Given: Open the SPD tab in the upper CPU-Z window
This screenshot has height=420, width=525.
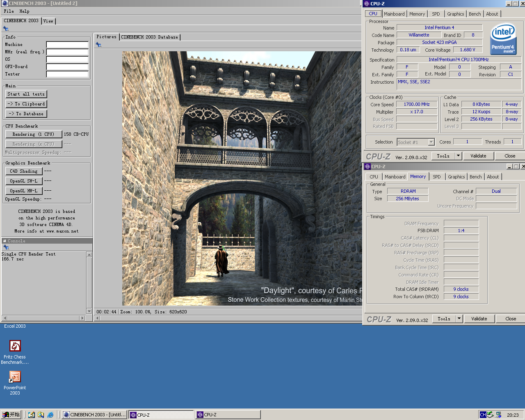Looking at the screenshot, I should [436, 14].
